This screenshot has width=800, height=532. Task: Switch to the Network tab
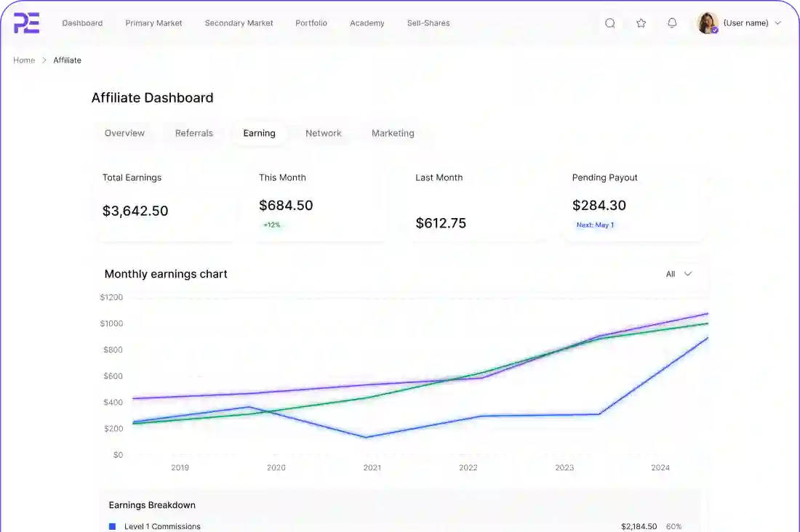324,133
